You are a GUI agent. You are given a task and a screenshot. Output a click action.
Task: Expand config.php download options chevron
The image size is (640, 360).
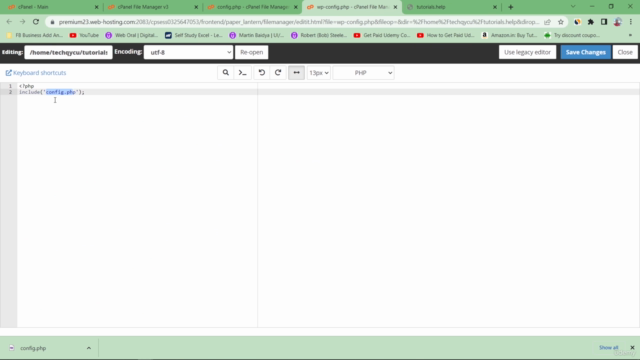[89, 348]
